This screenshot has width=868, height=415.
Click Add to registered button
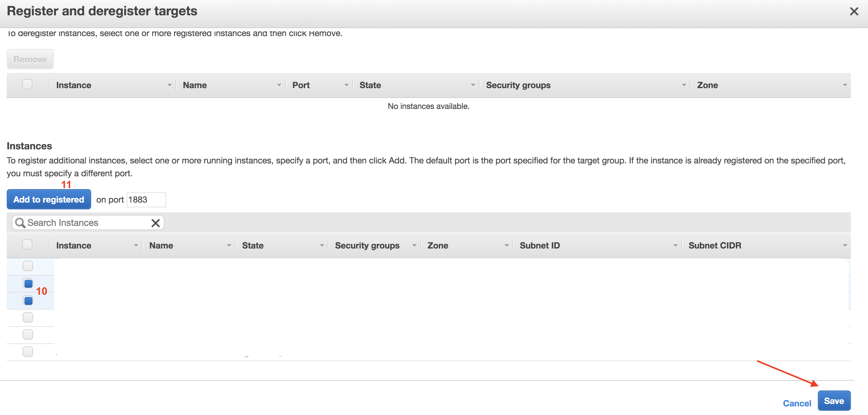[x=49, y=200]
